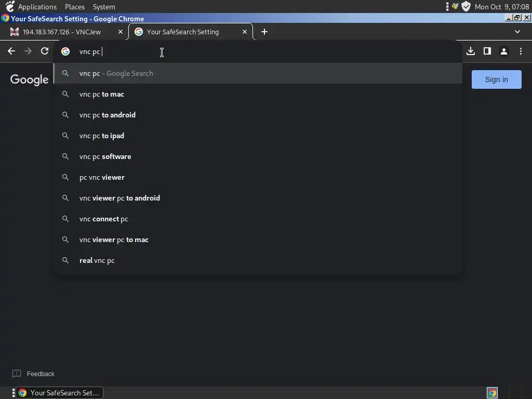Click the Sign in button
This screenshot has height=399, width=532.
(496, 79)
